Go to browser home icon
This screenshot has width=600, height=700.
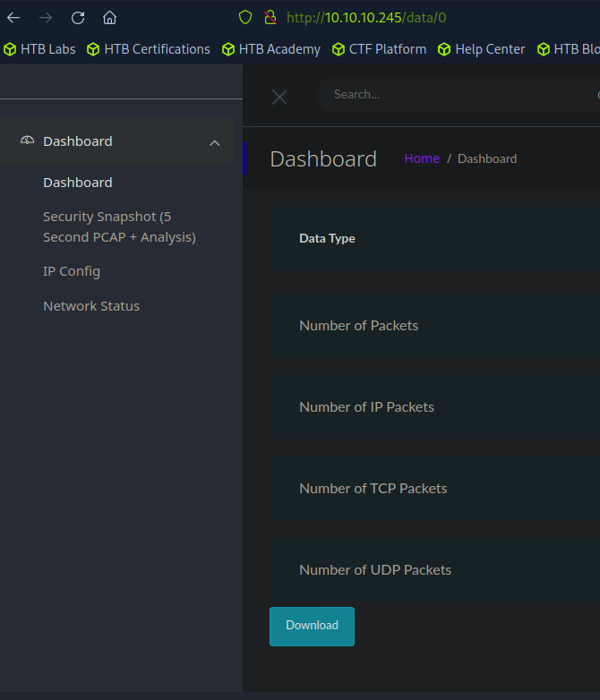tap(109, 17)
